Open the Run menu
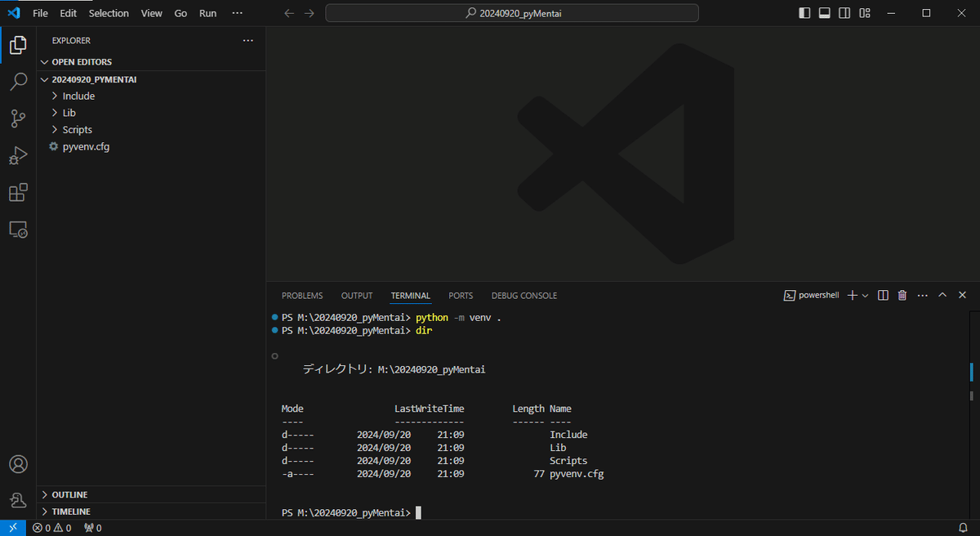The width and height of the screenshot is (980, 536). [x=208, y=13]
